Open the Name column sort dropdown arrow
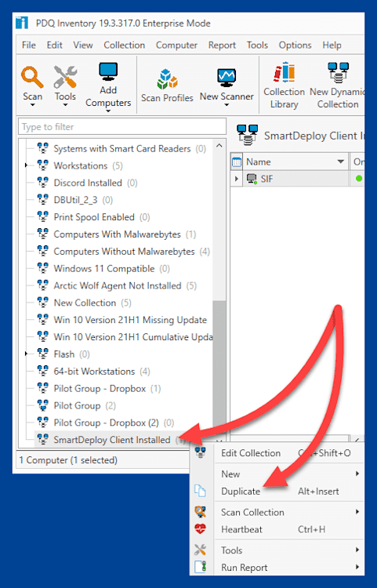Image resolution: width=377 pixels, height=588 pixels. pos(341,162)
